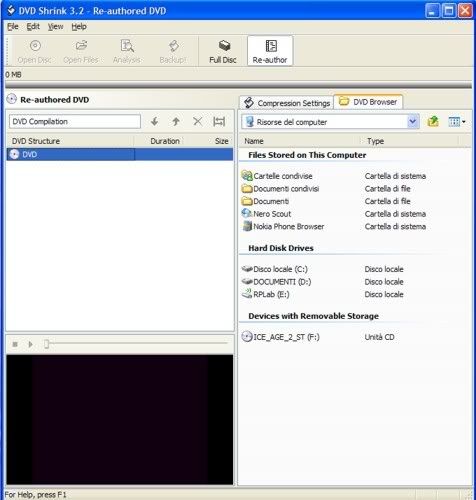Select the Re-author mode button
476x500 pixels.
270,51
